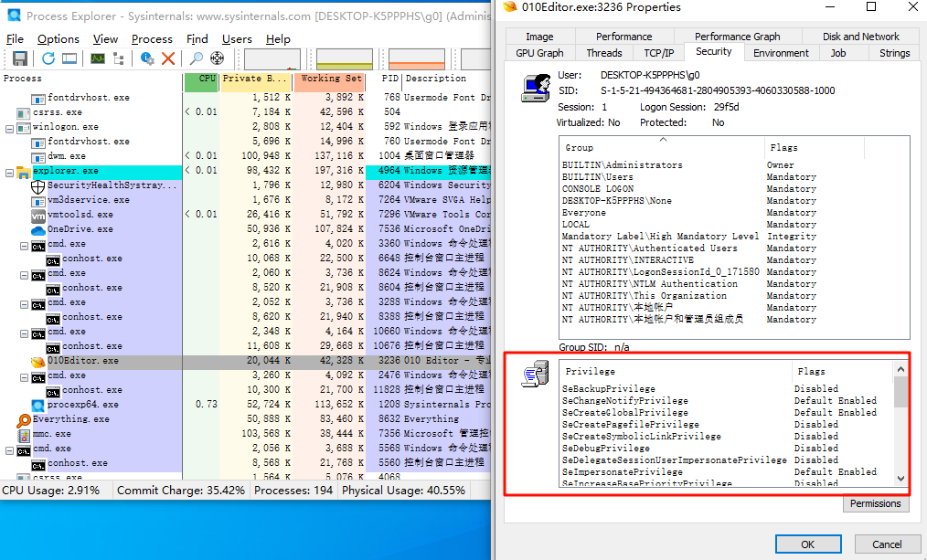The image size is (927, 560).
Task: Click the CPU usage mini graph
Action: [x=272, y=59]
